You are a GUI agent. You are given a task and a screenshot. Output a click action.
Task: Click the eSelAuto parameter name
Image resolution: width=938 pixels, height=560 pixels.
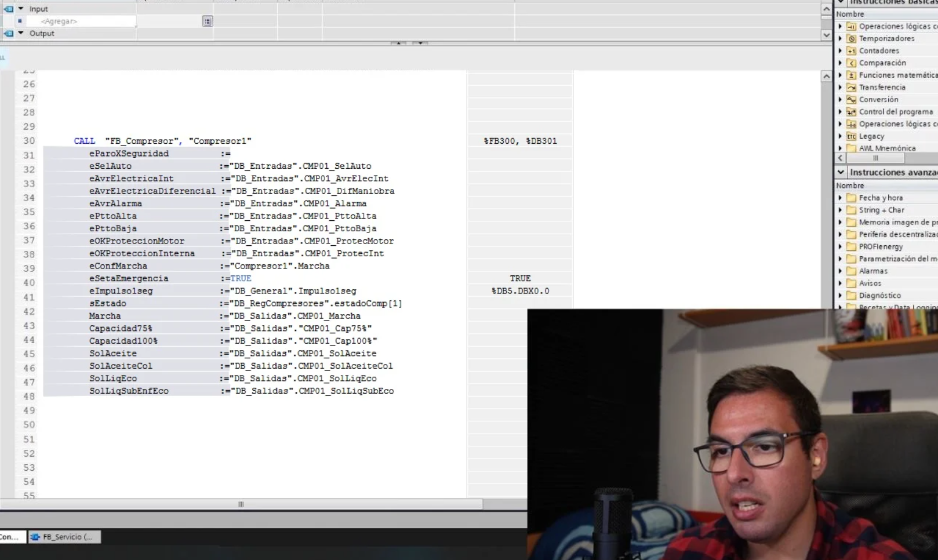pos(110,166)
